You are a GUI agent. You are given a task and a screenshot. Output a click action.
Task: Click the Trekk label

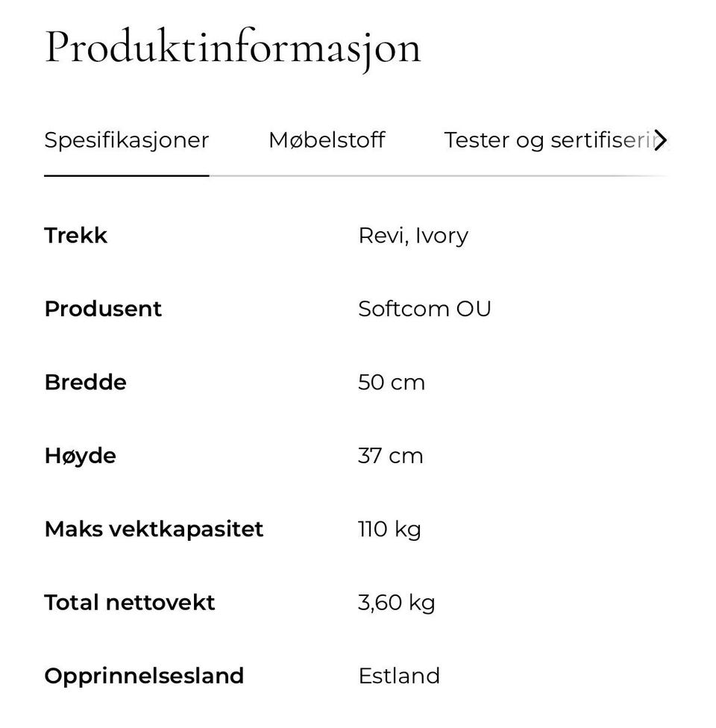(x=75, y=236)
